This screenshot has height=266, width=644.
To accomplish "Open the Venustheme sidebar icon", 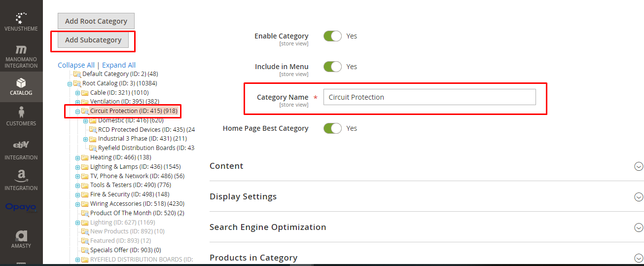I will [x=21, y=22].
